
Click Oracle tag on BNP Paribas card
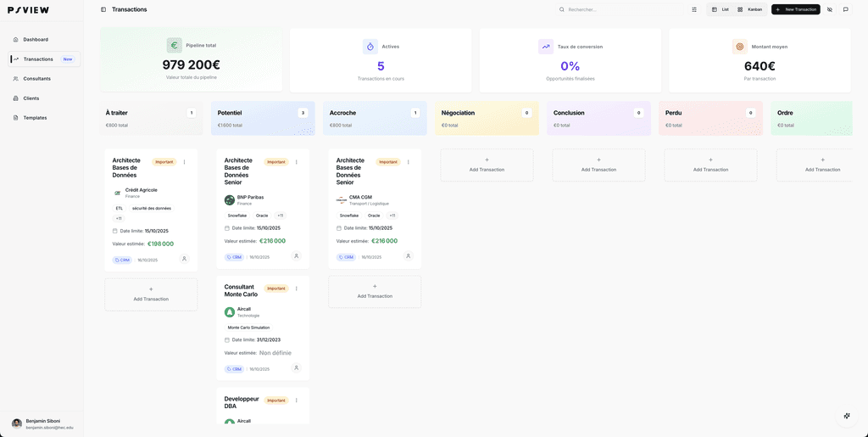(263, 216)
